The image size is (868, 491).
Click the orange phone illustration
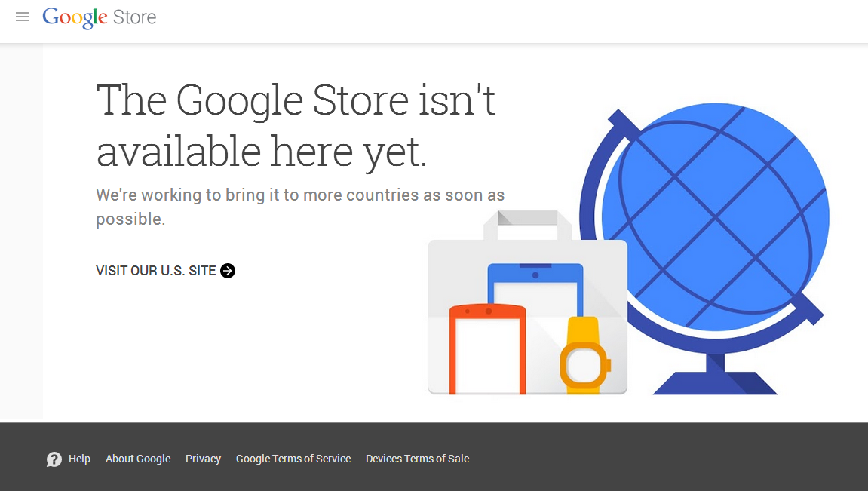click(x=487, y=349)
